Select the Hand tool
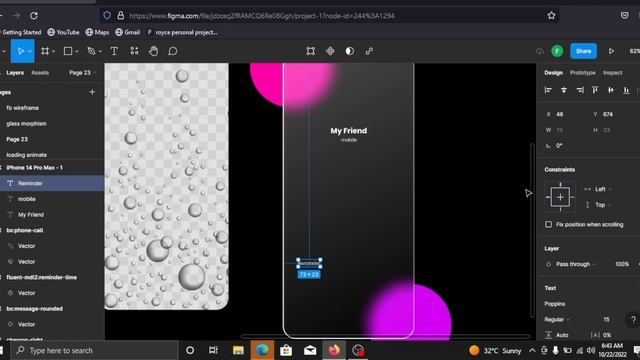This screenshot has height=360, width=640. tap(153, 51)
